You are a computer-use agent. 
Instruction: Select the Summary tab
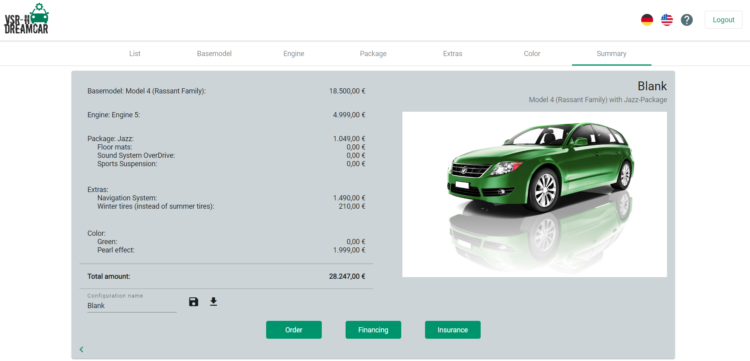611,54
